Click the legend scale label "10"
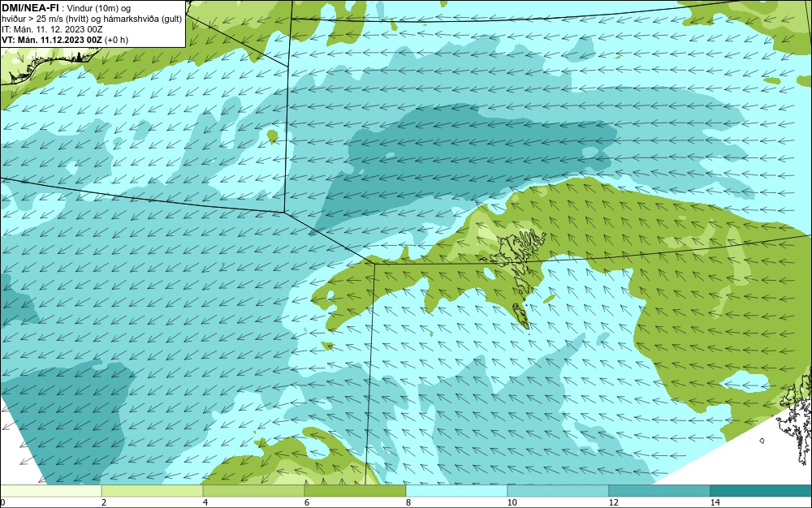812x508 pixels. pyautogui.click(x=512, y=503)
